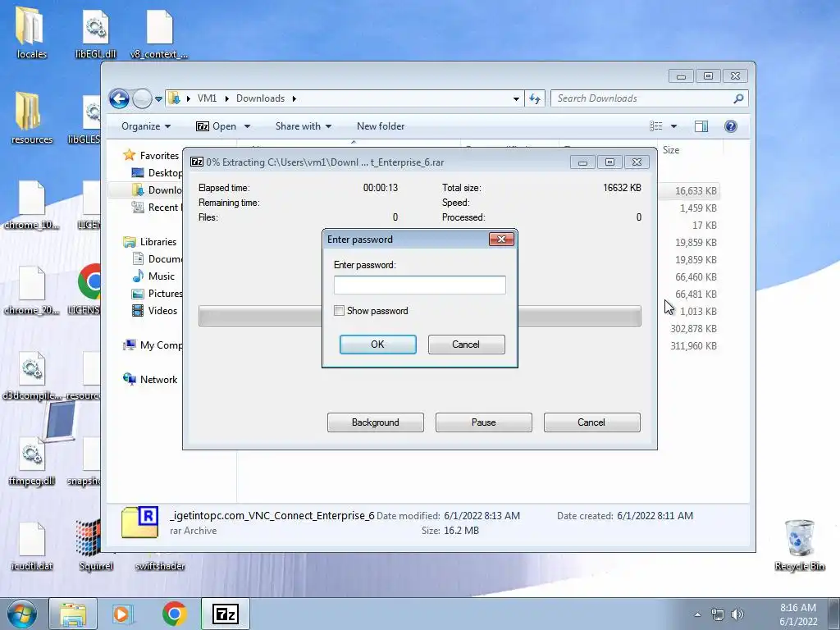Open locales folder on desktop

point(32,33)
